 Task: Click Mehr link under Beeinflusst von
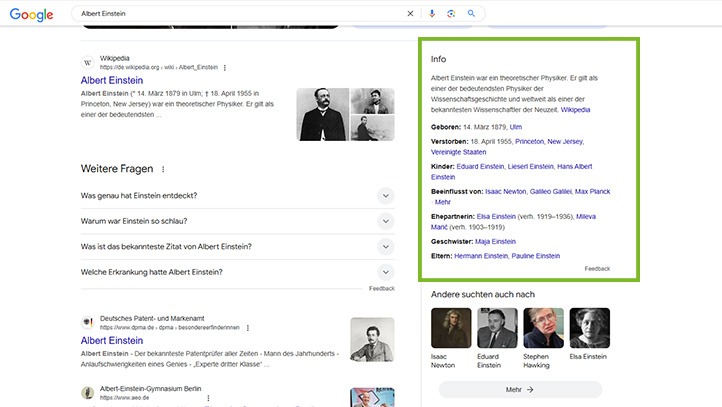point(443,202)
